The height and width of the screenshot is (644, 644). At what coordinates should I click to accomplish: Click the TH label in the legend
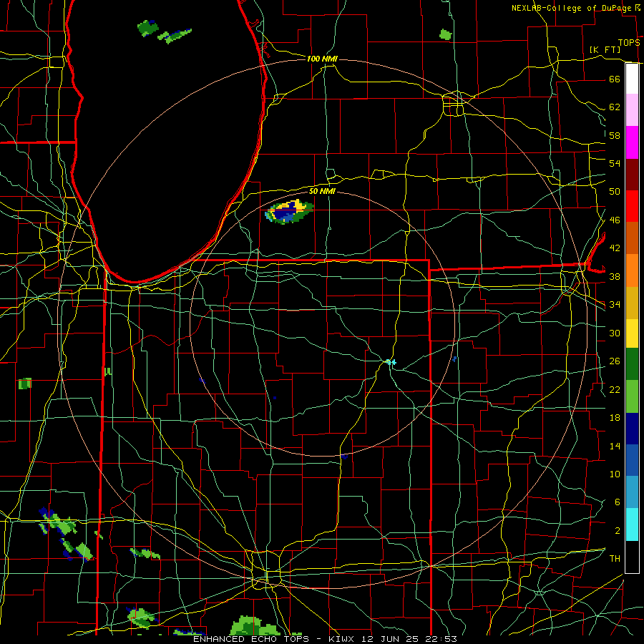pyautogui.click(x=615, y=559)
